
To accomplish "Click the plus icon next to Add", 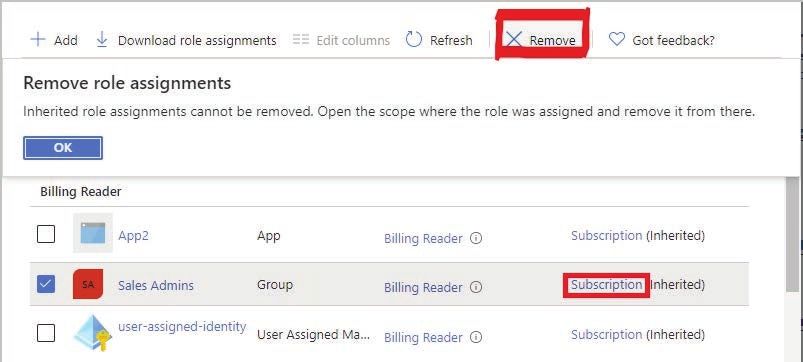I will click(x=38, y=39).
